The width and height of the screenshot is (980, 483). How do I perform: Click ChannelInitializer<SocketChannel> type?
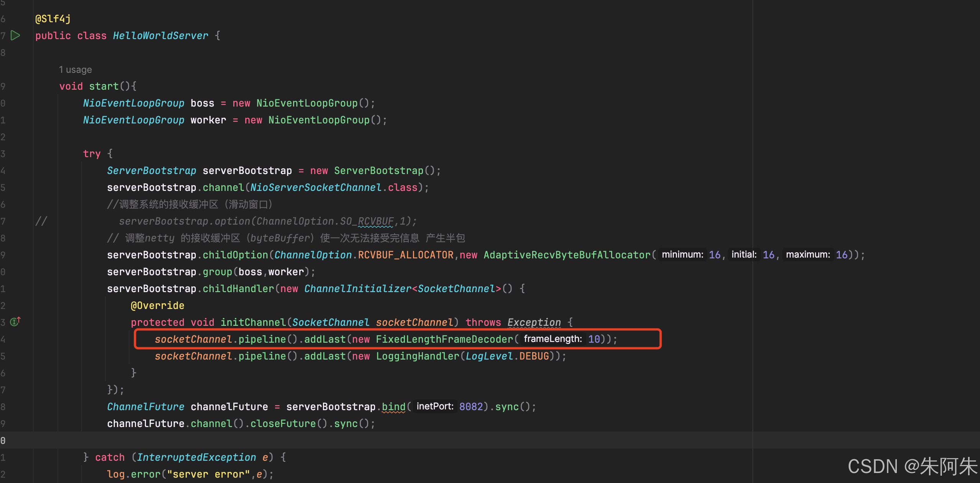(403, 289)
